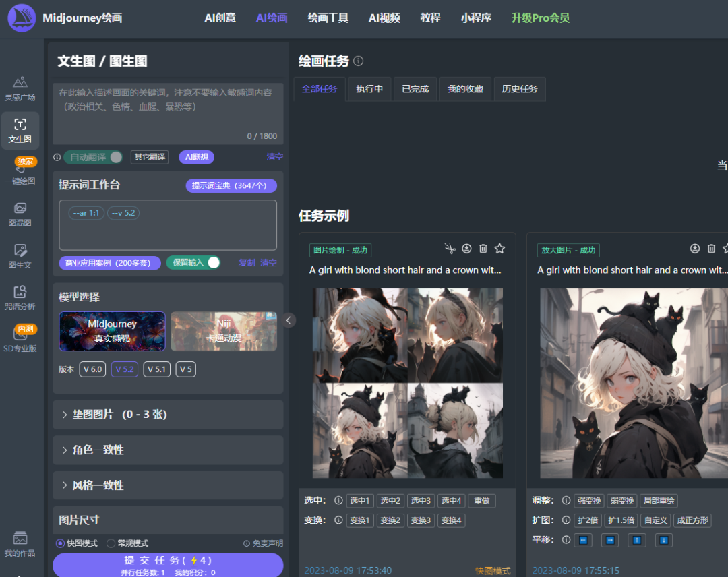Favorite the 图片绘制 task with the star
This screenshot has height=577, width=728.
[x=499, y=249]
